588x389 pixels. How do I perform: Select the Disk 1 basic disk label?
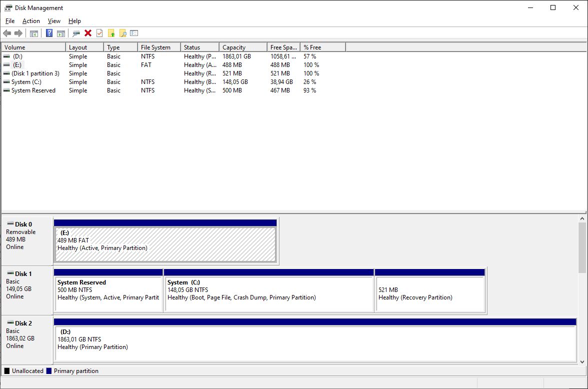click(27, 290)
